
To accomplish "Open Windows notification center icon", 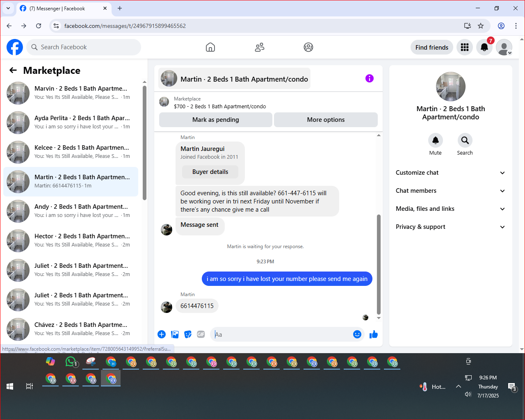I will point(512,386).
